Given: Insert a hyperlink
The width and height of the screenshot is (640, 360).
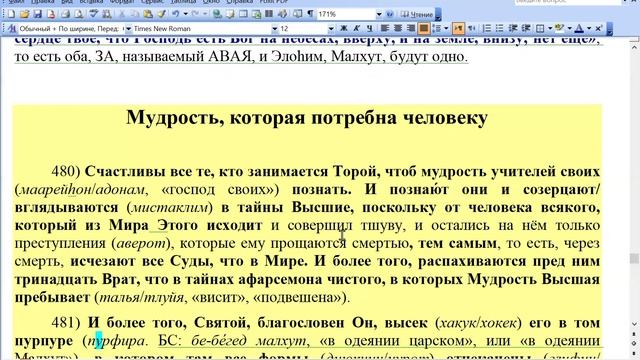Looking at the screenshot, I should (x=217, y=14).
